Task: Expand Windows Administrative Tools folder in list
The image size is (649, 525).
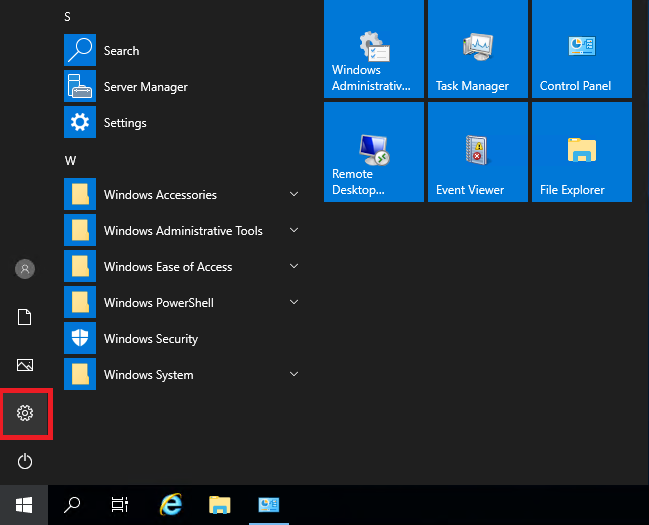Action: pyautogui.click(x=183, y=231)
